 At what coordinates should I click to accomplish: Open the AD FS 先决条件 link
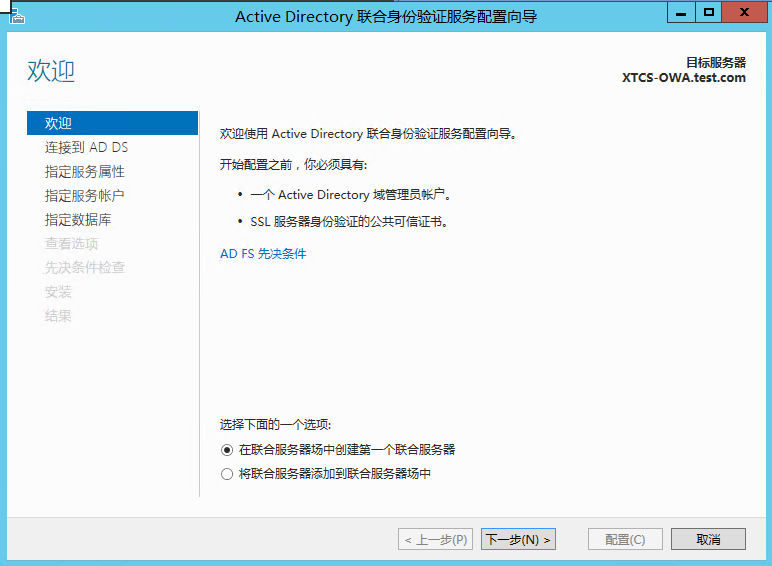(x=263, y=254)
